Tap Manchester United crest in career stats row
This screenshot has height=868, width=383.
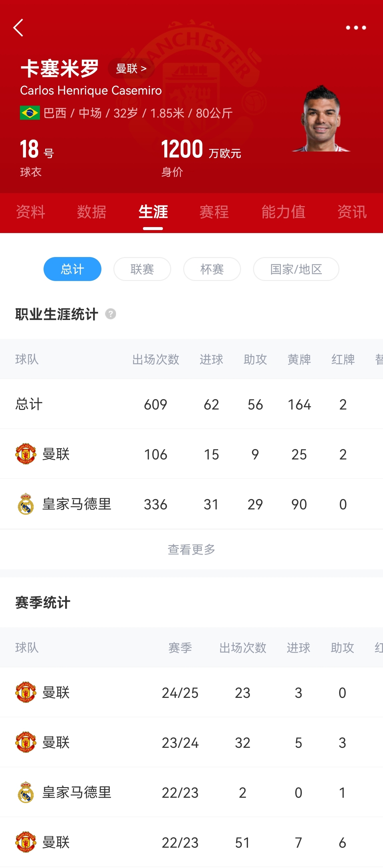pyautogui.click(x=26, y=454)
